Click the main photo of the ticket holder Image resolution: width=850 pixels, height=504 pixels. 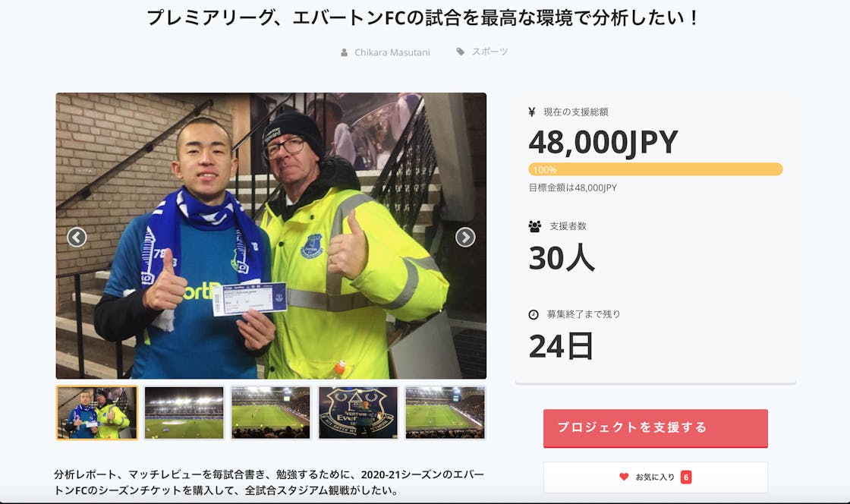click(x=271, y=236)
